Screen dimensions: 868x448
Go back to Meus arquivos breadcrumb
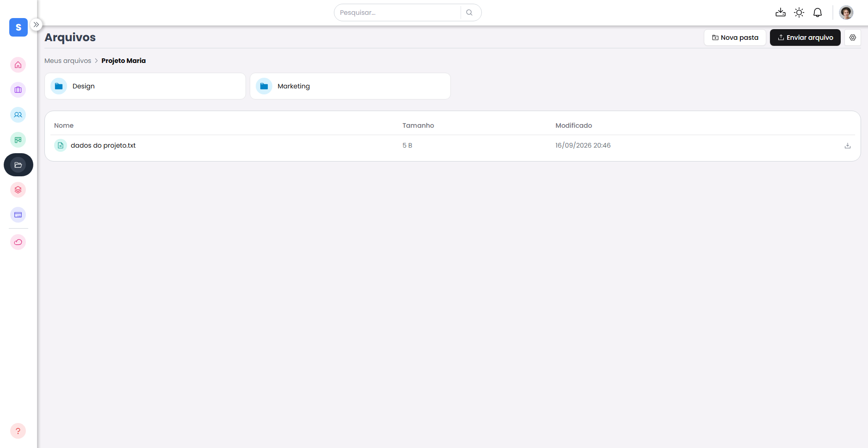coord(68,61)
